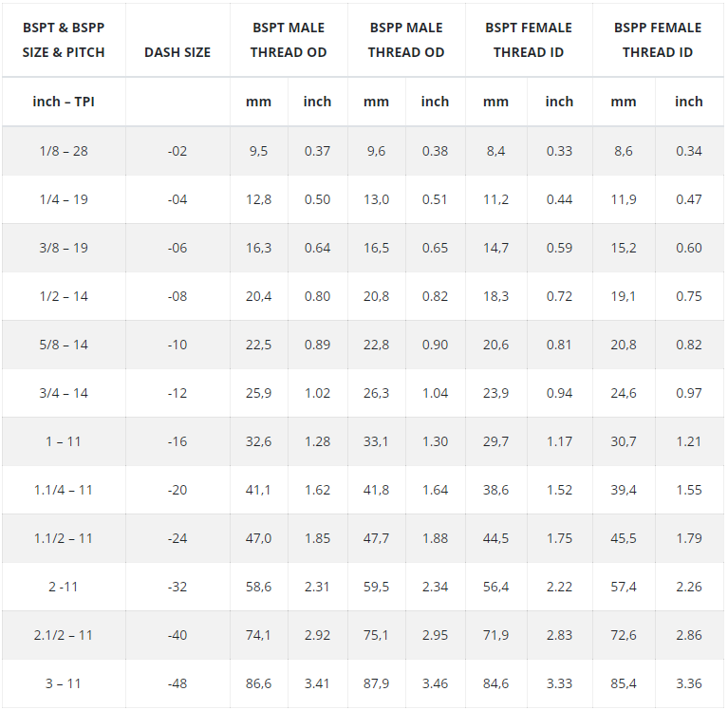Select the 2.1/2 – 11 size cell
728x710 pixels.
point(64,635)
